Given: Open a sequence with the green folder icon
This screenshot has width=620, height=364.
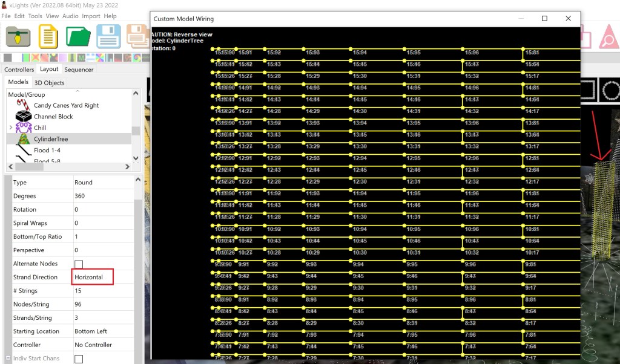Looking at the screenshot, I should (78, 37).
